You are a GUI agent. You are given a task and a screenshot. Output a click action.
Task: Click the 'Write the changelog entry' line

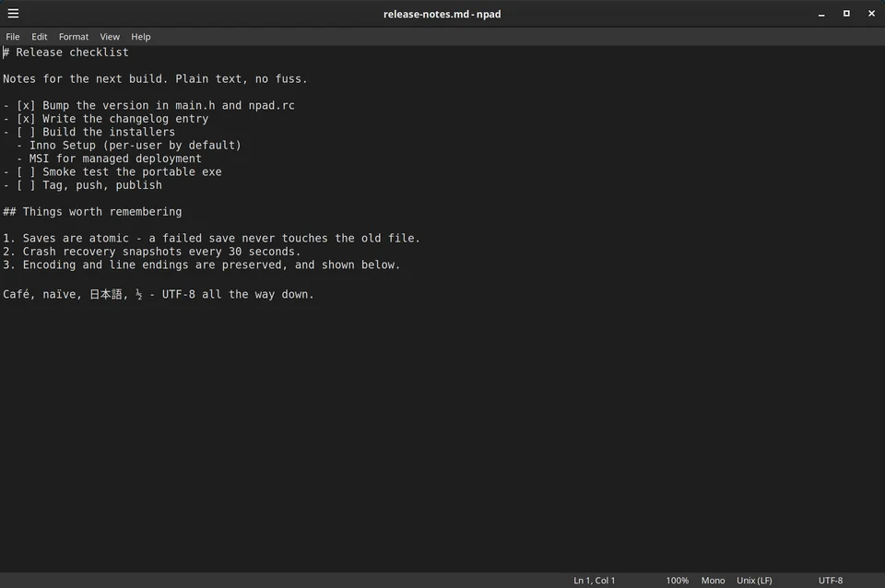pyautogui.click(x=105, y=119)
